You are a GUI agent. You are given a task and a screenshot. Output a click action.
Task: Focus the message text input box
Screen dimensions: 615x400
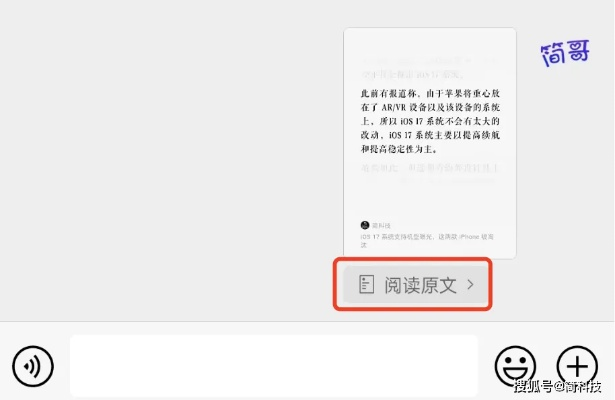click(x=274, y=366)
